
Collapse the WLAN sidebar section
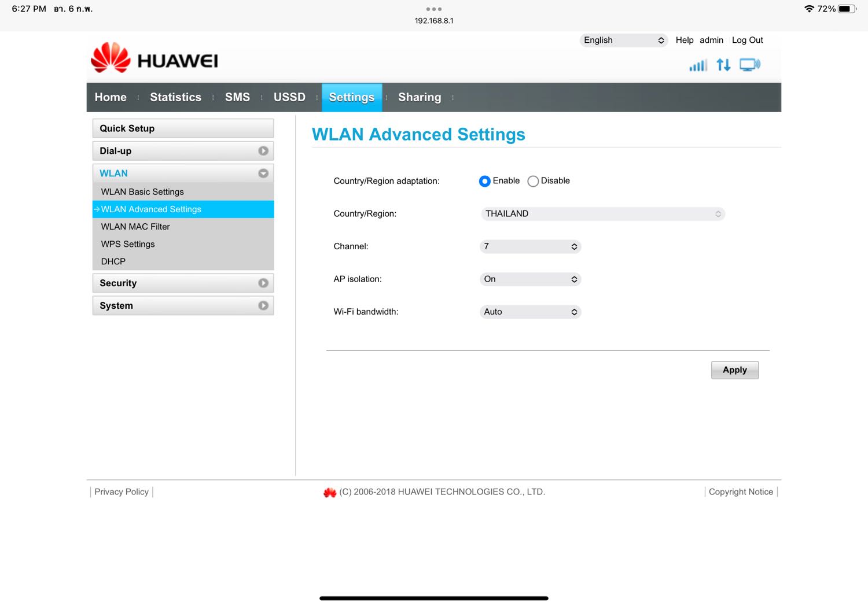tap(183, 173)
